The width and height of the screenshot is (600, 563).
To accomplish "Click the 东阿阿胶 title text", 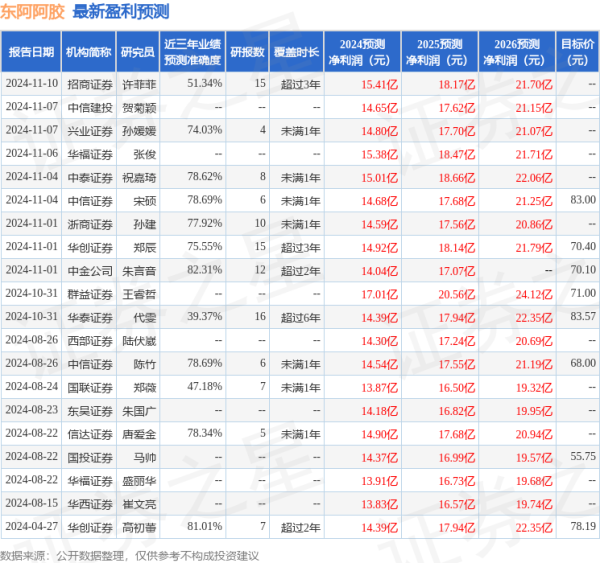I will pos(33,12).
